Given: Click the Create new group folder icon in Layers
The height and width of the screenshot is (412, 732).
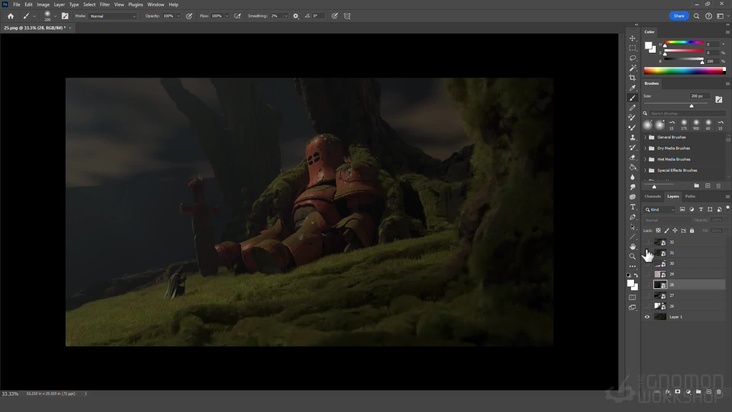Looking at the screenshot, I should [698, 392].
